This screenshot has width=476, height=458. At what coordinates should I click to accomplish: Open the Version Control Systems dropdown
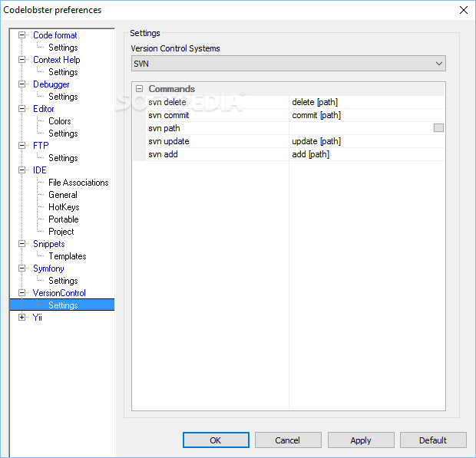tap(289, 64)
